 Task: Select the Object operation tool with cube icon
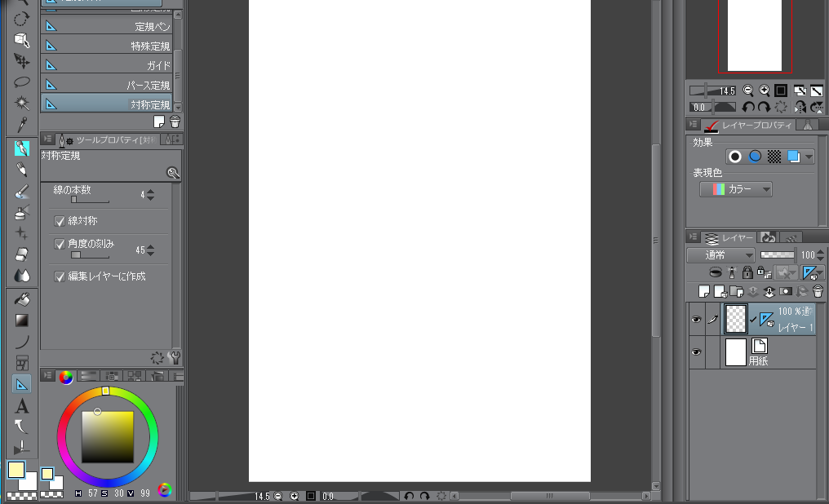pos(21,41)
